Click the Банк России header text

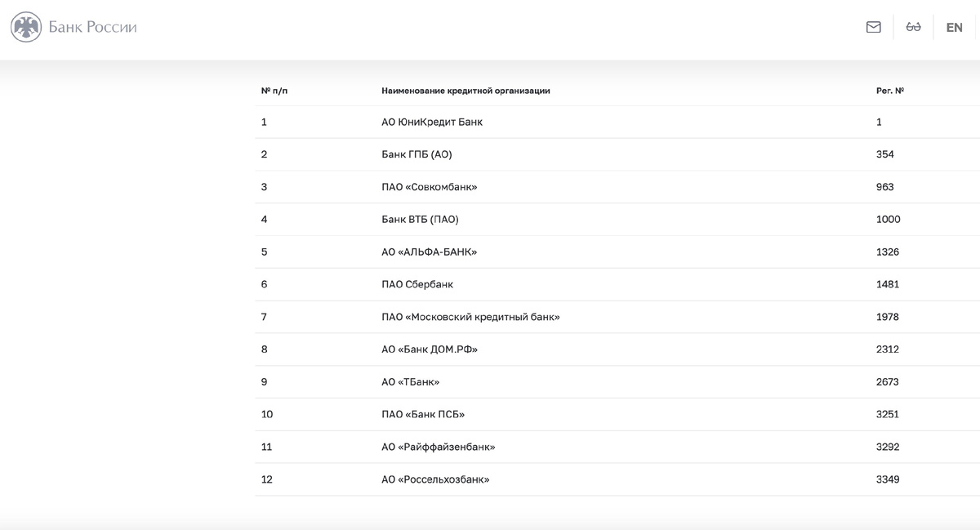[93, 27]
